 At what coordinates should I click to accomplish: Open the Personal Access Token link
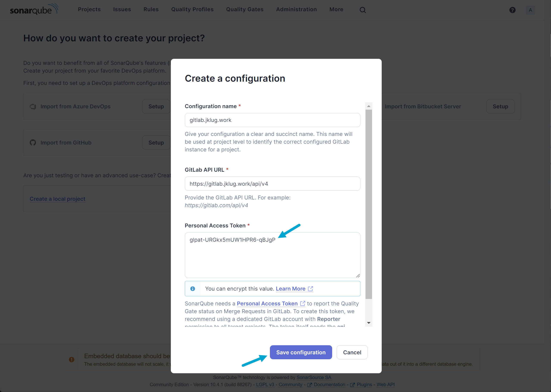[x=267, y=303]
